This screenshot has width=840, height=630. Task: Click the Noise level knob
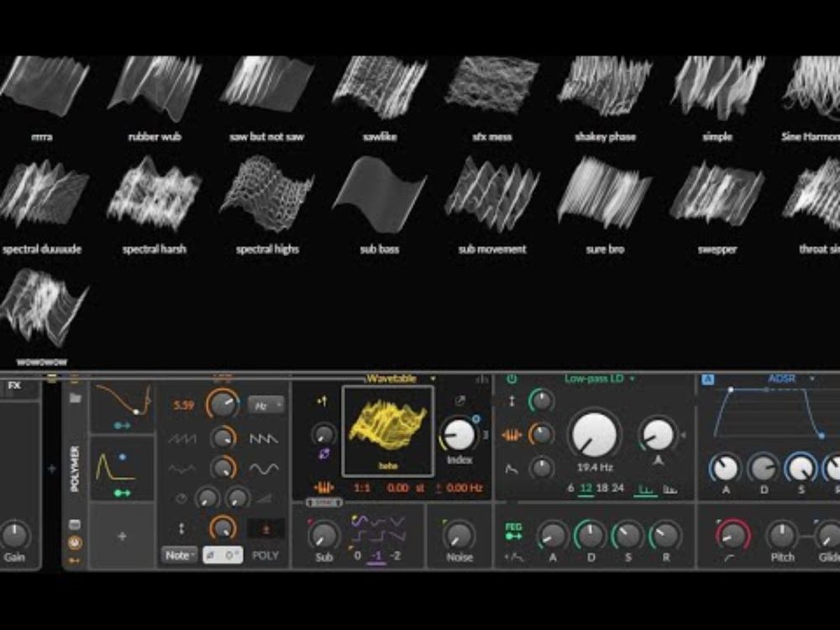[x=459, y=534]
